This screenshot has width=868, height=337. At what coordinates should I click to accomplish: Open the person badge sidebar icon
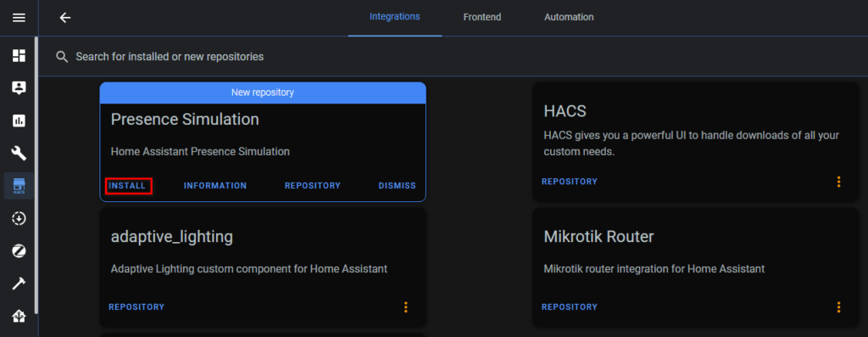[x=19, y=87]
